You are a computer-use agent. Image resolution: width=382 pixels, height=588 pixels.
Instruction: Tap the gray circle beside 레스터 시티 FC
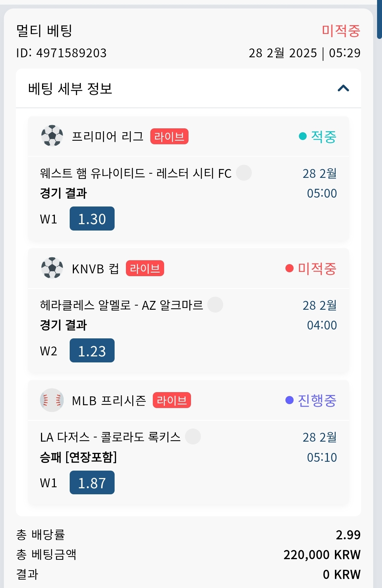point(244,173)
